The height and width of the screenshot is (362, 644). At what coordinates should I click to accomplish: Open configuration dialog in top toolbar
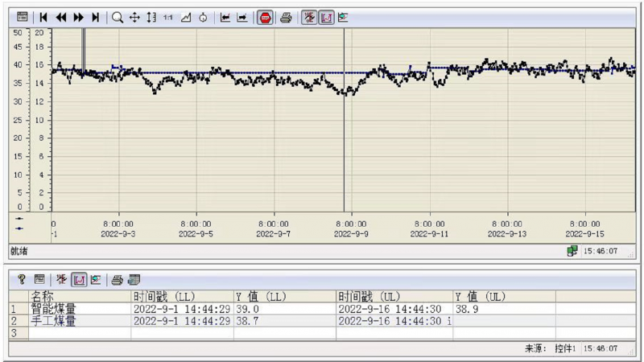coord(22,17)
